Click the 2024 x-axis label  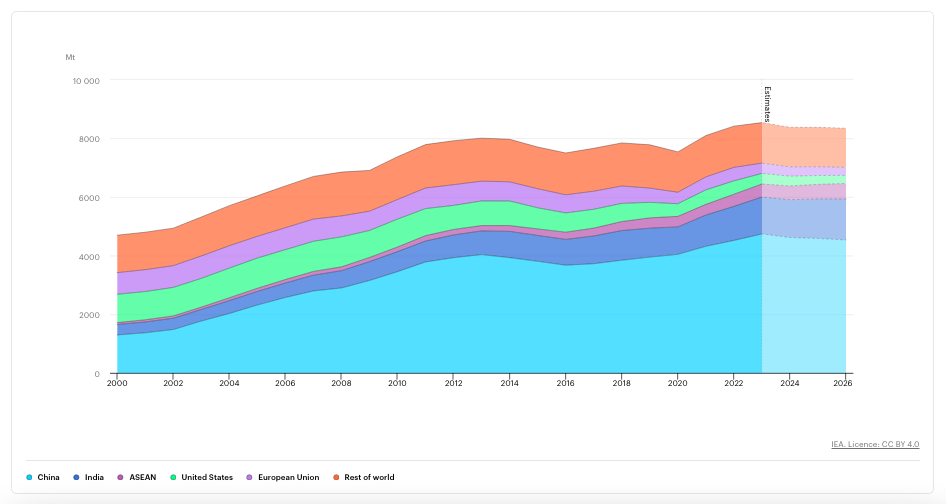click(x=790, y=383)
